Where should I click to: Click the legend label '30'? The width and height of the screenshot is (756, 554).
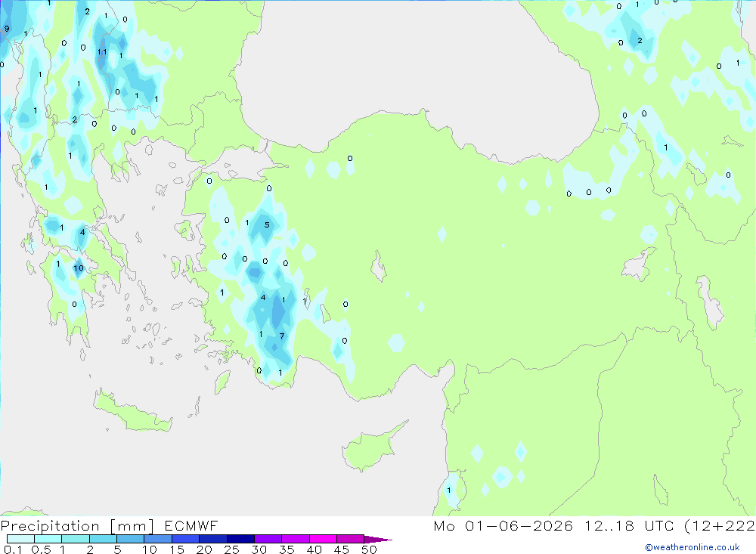(259, 549)
